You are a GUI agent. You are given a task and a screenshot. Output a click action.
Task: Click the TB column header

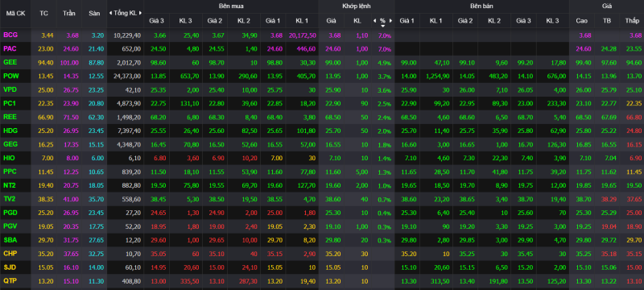tap(607, 20)
